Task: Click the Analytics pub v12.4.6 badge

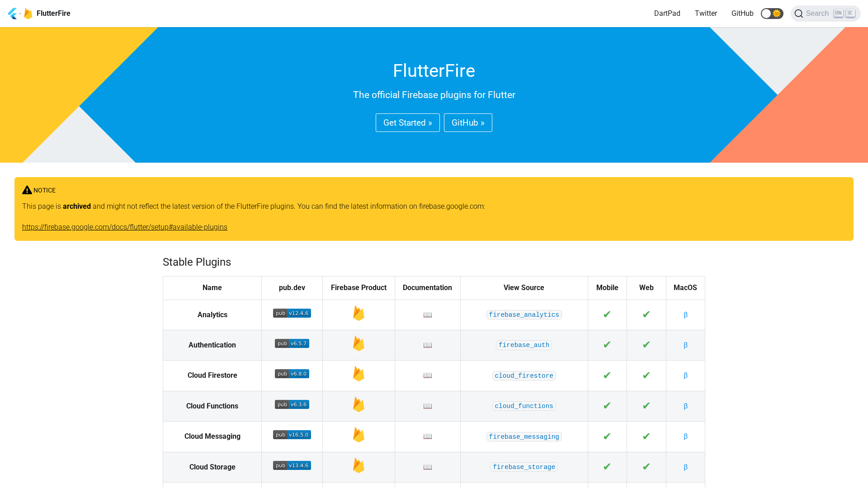Action: point(292,313)
